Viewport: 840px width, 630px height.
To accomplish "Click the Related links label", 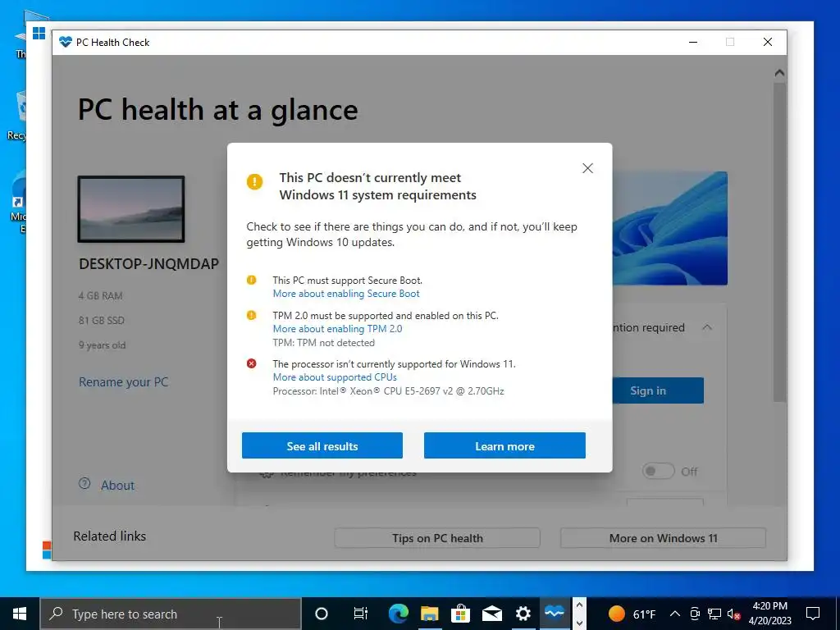I will 110,536.
